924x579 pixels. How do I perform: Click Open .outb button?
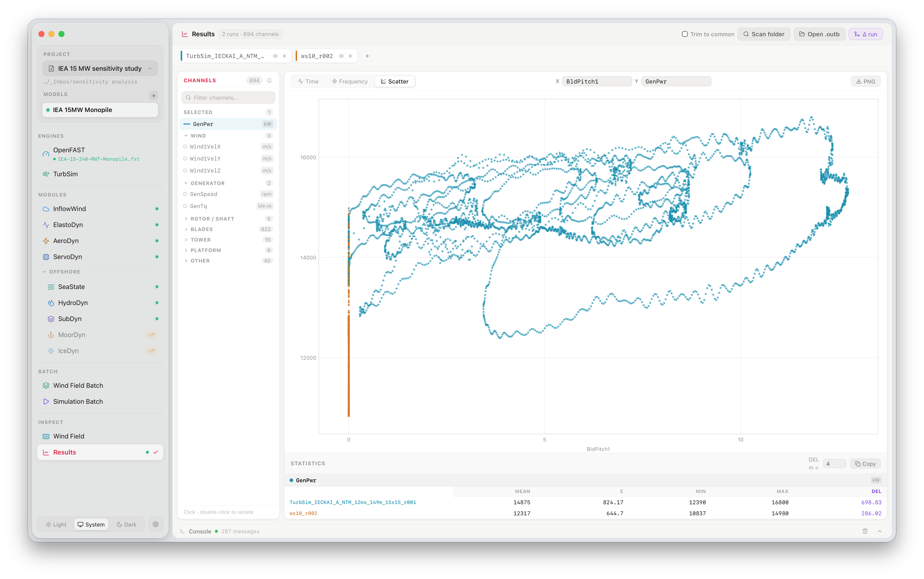point(819,34)
